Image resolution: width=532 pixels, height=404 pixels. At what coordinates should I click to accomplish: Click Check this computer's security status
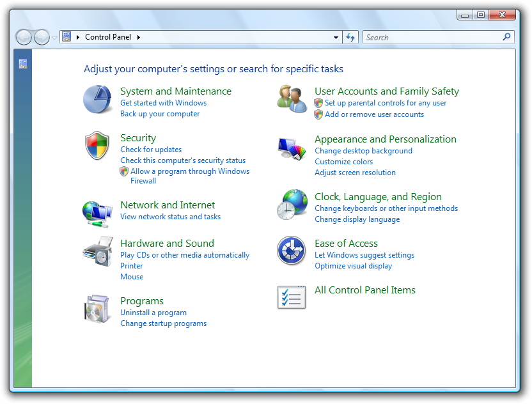pyautogui.click(x=183, y=160)
